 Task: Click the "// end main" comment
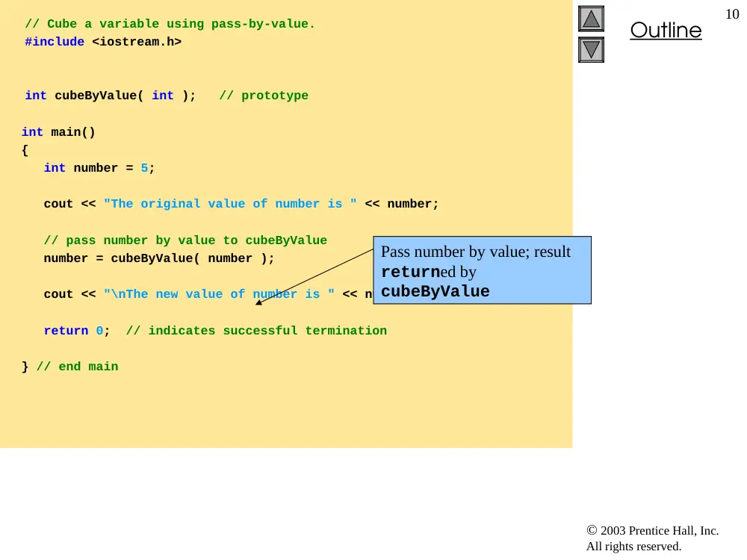pyautogui.click(x=77, y=367)
